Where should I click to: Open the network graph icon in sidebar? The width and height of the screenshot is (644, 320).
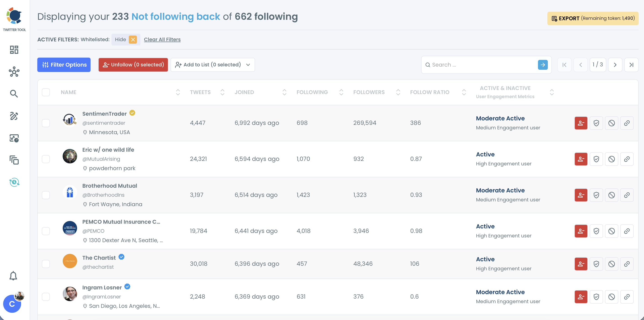pyautogui.click(x=14, y=72)
